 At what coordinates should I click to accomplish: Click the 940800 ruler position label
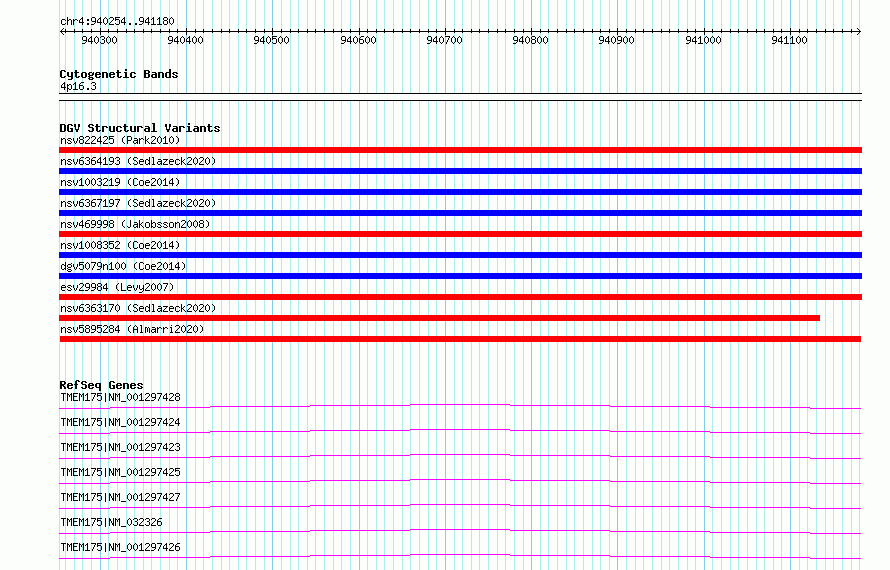(x=530, y=40)
